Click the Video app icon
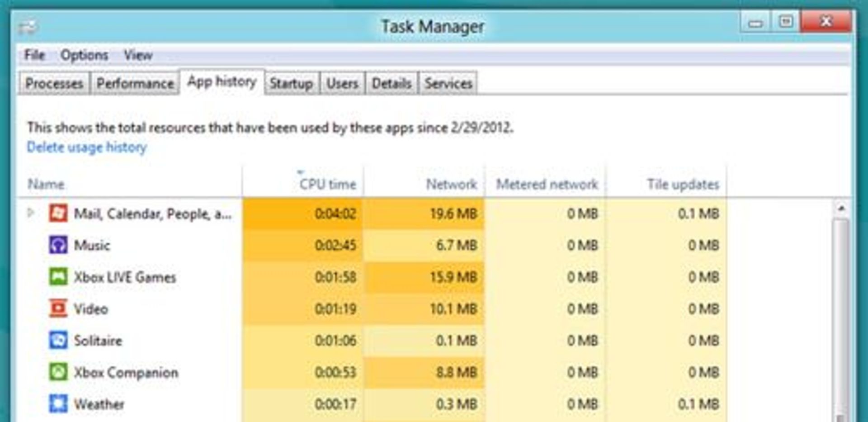Screen dimensions: 868x422 (x=58, y=308)
